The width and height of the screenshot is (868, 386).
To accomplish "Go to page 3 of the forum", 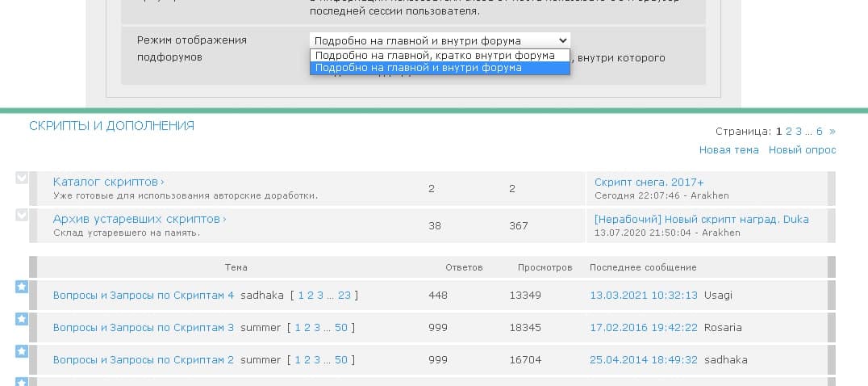I will point(799,132).
